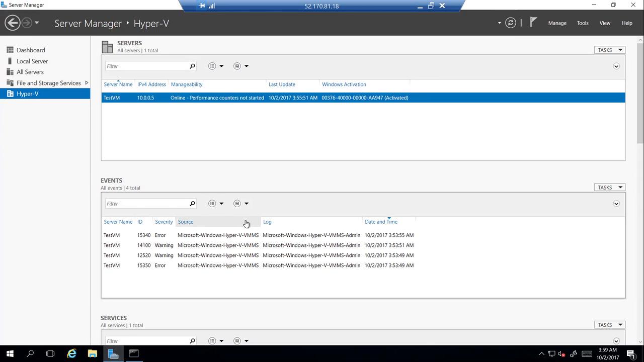Image resolution: width=644 pixels, height=362 pixels.
Task: Open taskbar search
Action: point(30,353)
